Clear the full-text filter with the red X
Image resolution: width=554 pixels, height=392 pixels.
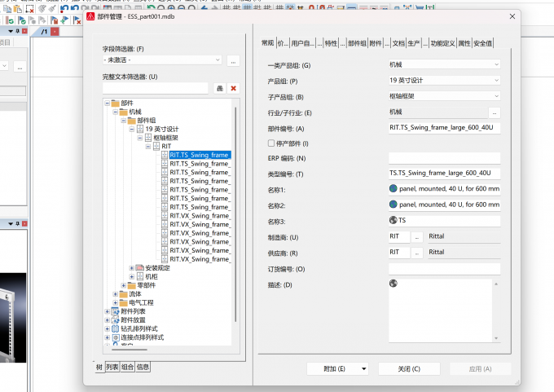point(233,88)
